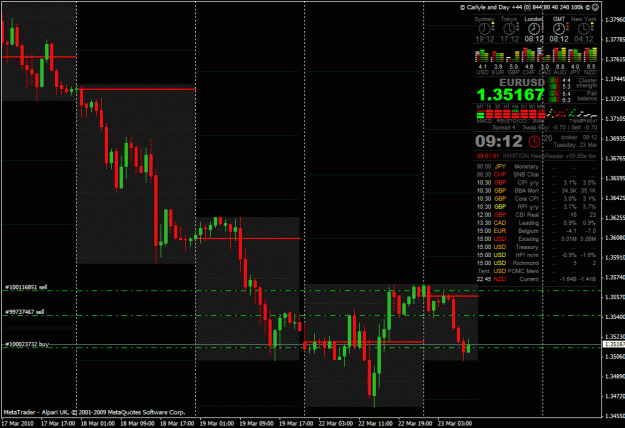Click the USD Treasury news row
625x428 pixels.
click(x=536, y=247)
